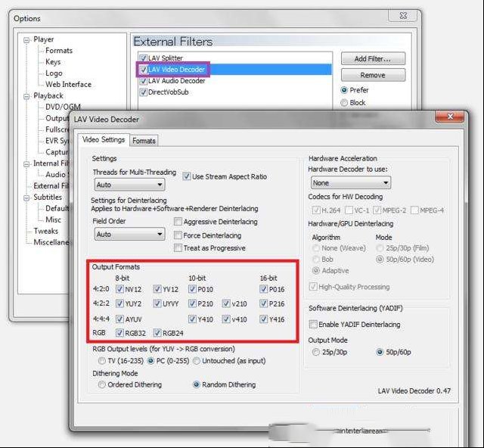The image size is (484, 448).
Task: Uncheck P010 output format
Action: pyautogui.click(x=192, y=289)
